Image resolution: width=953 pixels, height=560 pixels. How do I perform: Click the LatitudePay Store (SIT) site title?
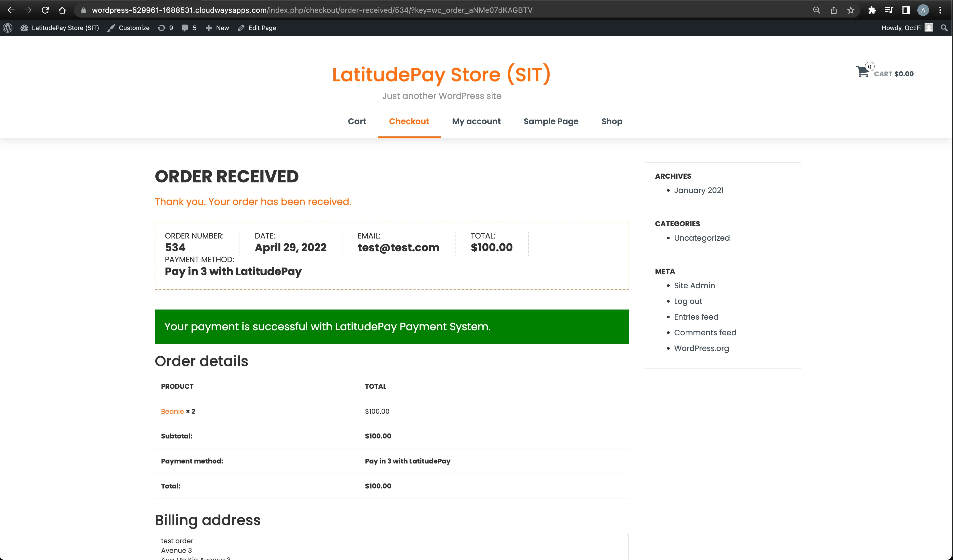[441, 74]
